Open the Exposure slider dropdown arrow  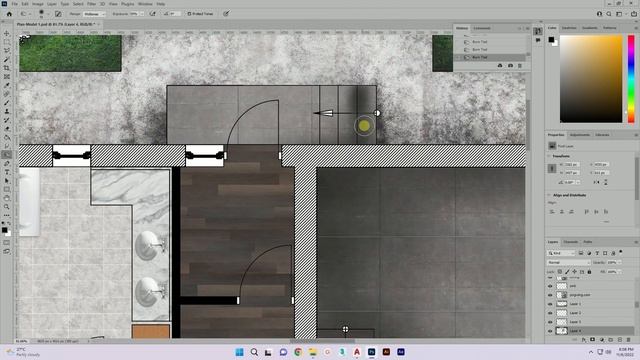click(x=142, y=14)
